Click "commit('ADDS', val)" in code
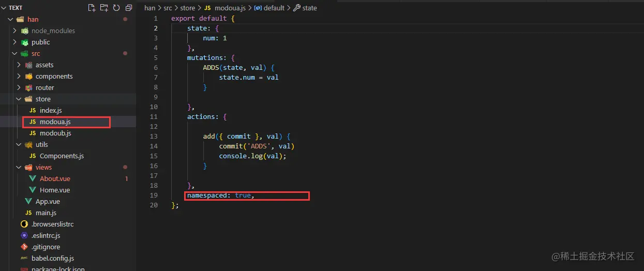Viewport: 644px width, 271px height. click(x=257, y=146)
